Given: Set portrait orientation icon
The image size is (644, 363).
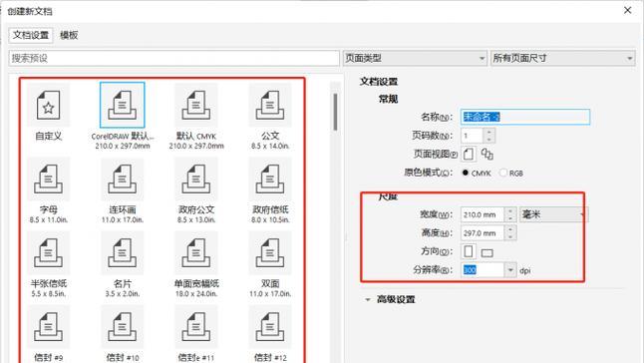Looking at the screenshot, I should [x=469, y=251].
